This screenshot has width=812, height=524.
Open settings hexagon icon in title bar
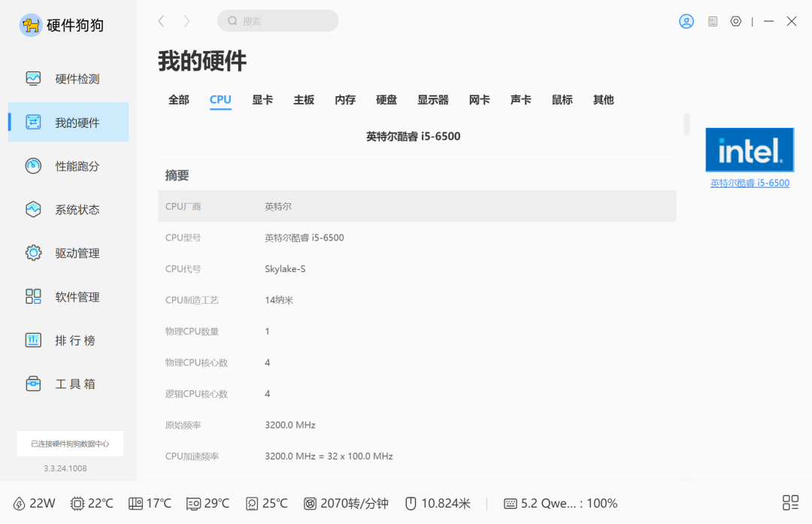click(x=735, y=21)
